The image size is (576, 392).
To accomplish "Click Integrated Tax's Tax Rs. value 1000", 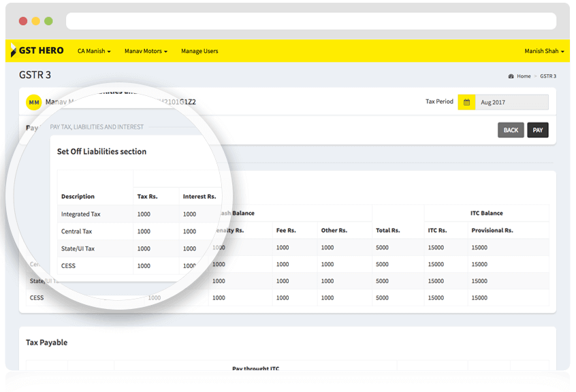I will 144,214.
